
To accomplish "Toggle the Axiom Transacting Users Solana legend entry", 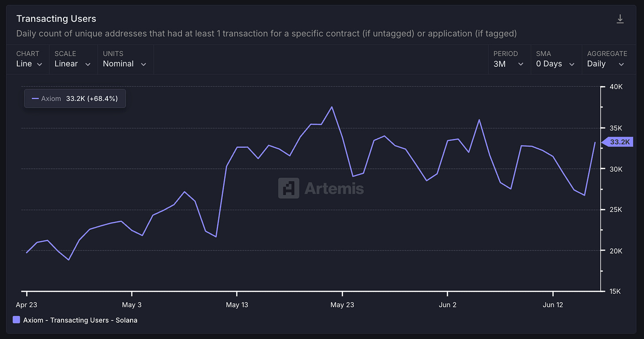I will (x=75, y=320).
